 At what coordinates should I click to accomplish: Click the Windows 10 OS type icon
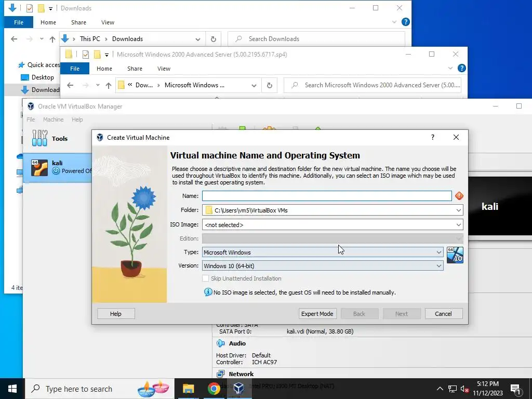[x=455, y=255]
